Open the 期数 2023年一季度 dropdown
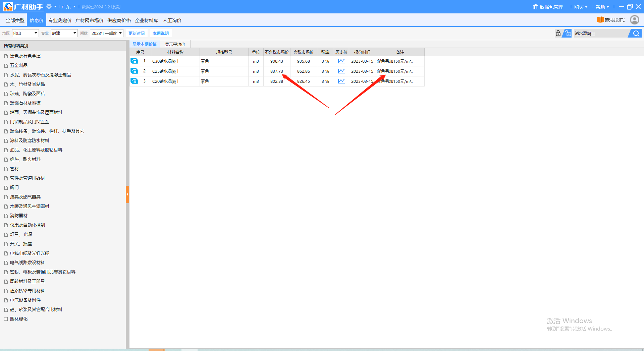Screen dimensions: 644x351 point(107,33)
